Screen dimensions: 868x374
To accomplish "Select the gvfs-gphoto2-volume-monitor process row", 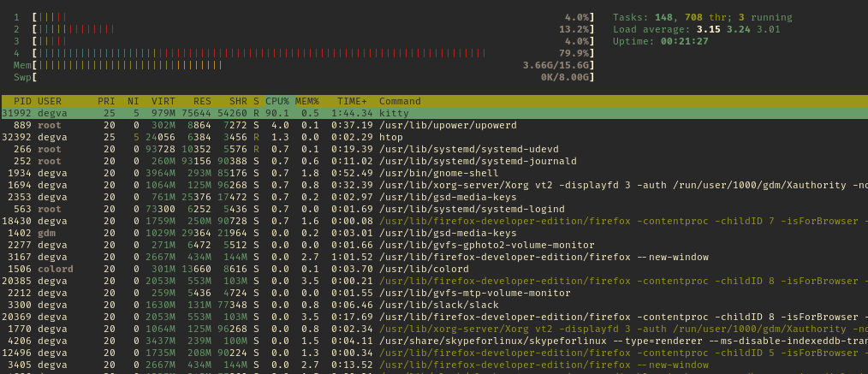I will click(x=434, y=245).
